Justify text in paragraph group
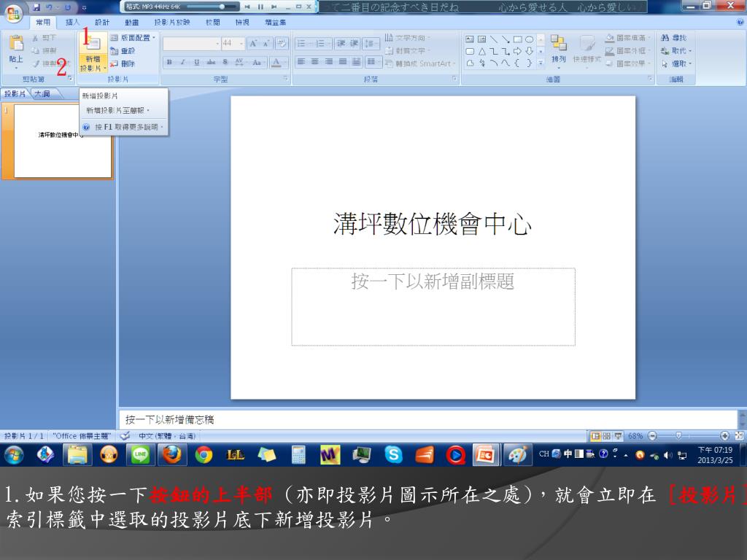Image resolution: width=747 pixels, height=560 pixels. (x=343, y=62)
